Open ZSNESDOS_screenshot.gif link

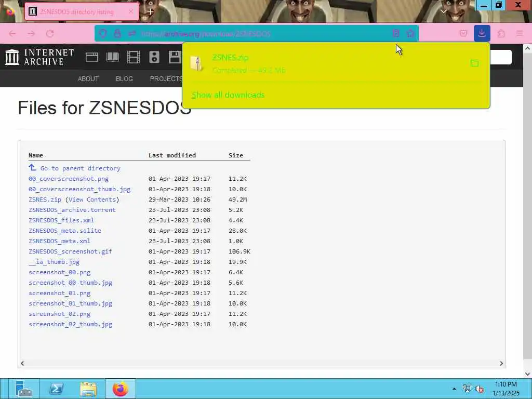(x=70, y=251)
